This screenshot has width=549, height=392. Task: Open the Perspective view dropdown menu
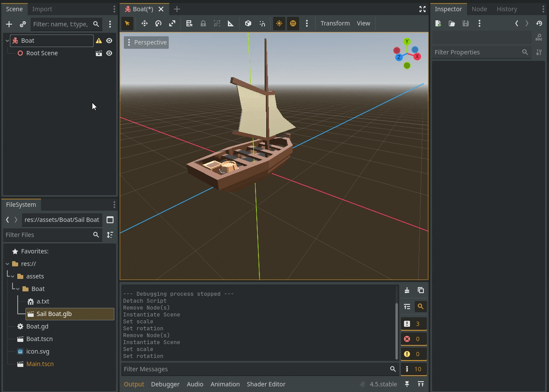coord(146,42)
